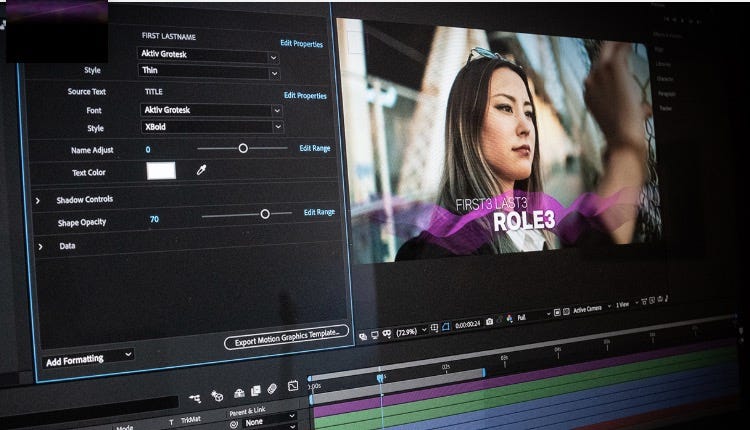Click the Shape Opacity value 70
Screen dimensions: 750x430
click(x=154, y=219)
